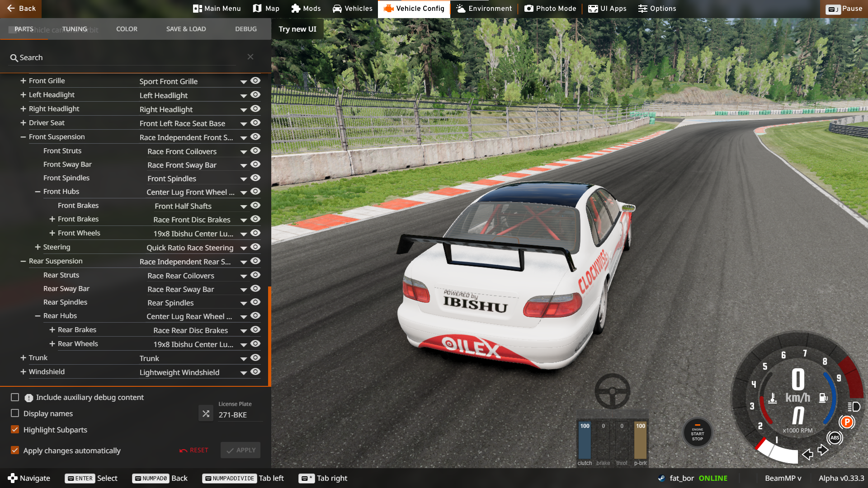Click the p-brk input bar
Image resolution: width=868 pixels, height=488 pixels.
tap(641, 440)
